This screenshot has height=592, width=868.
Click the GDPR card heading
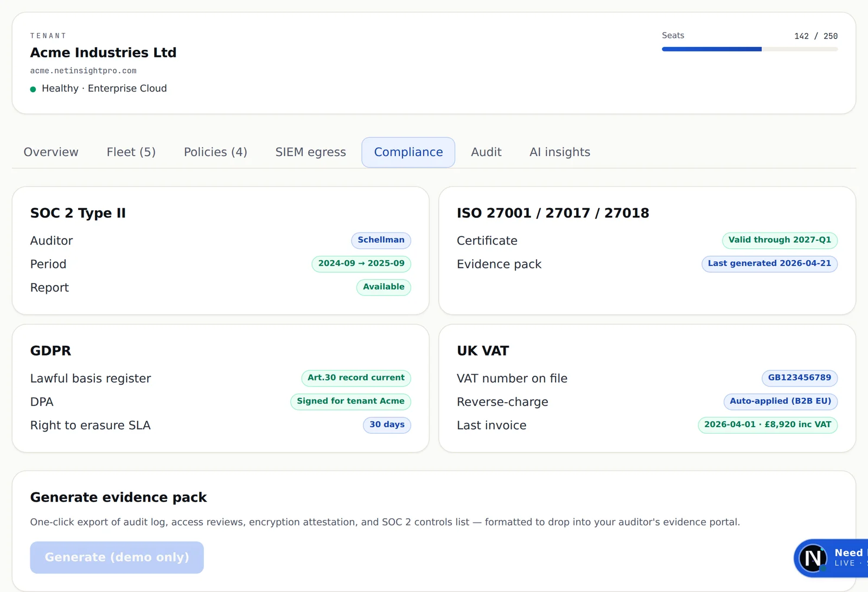pos(50,351)
